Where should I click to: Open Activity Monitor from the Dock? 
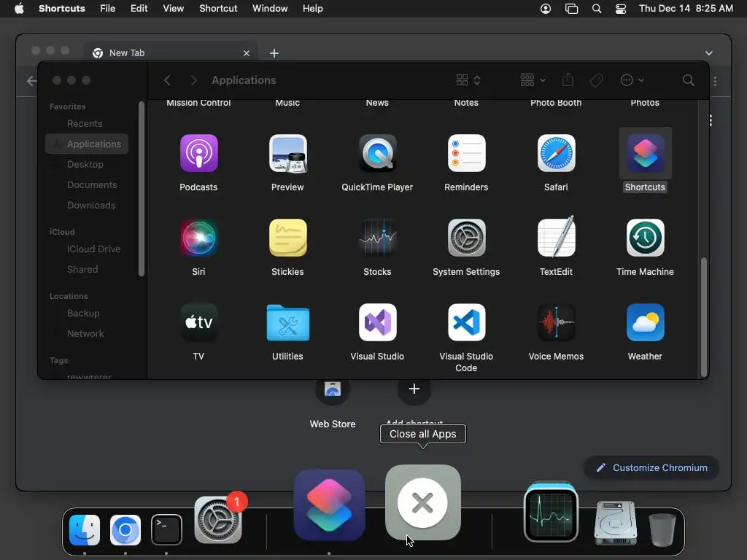pos(551,513)
